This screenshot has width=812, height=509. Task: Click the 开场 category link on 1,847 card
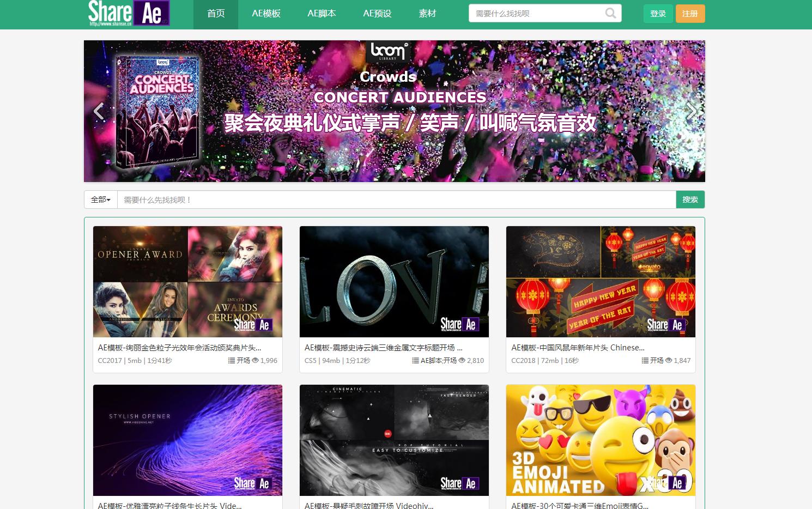click(x=657, y=361)
